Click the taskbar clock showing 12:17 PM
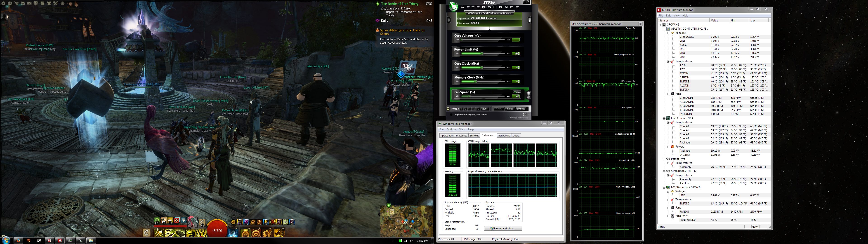 tap(422, 241)
